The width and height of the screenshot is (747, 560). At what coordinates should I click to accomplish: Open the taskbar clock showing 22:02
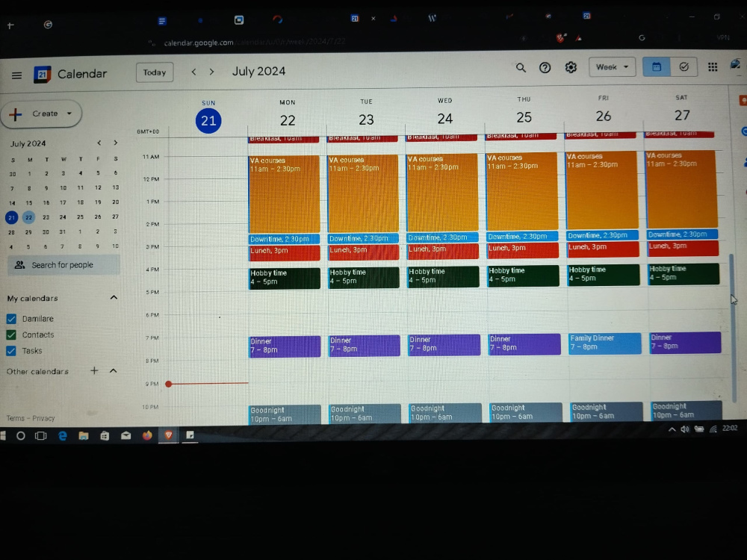[729, 428]
